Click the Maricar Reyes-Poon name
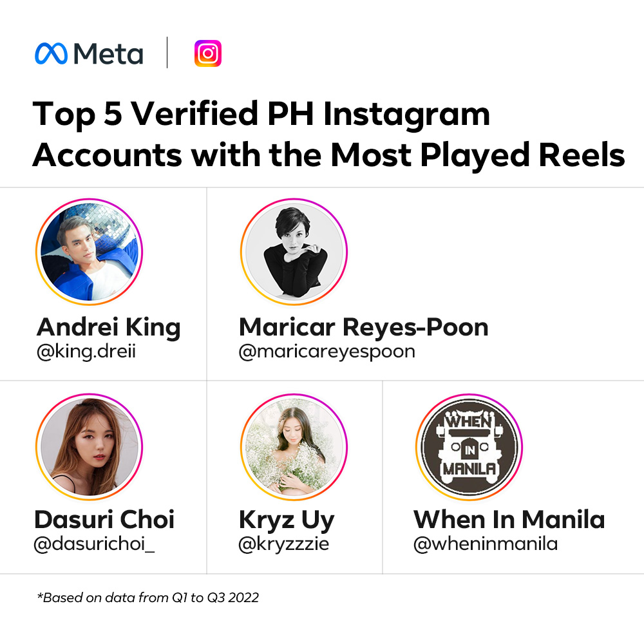Image resolution: width=644 pixels, height=644 pixels. pos(363,327)
